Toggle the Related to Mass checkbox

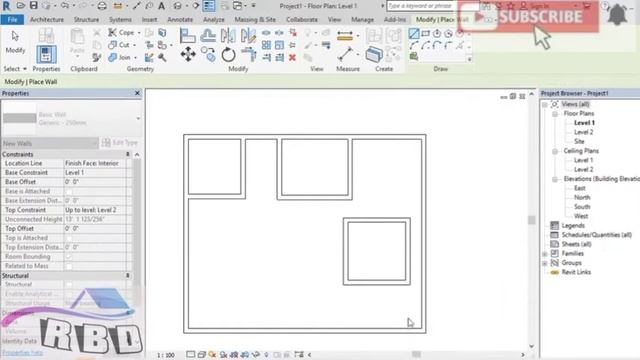click(x=69, y=266)
